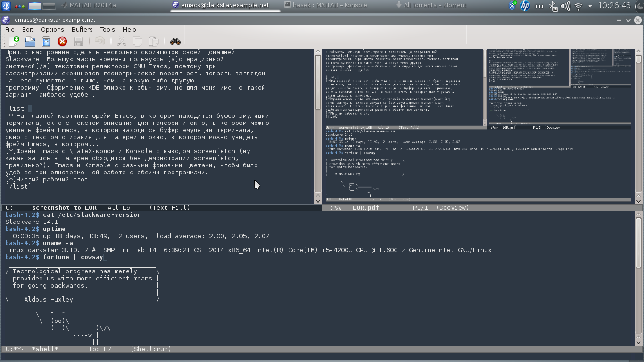Viewport: 644px width, 362px height.
Task: Click the '[*]Чистый рабочий стол.' line
Action: (x=49, y=179)
